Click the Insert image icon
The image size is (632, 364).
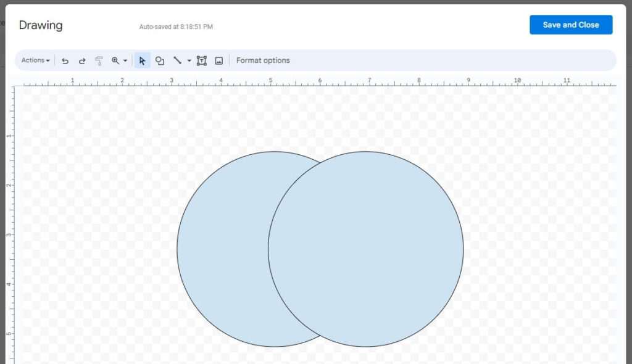click(x=219, y=60)
